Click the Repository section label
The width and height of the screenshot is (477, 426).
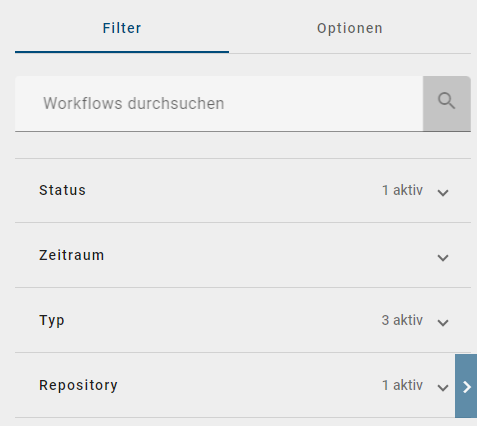(x=78, y=386)
